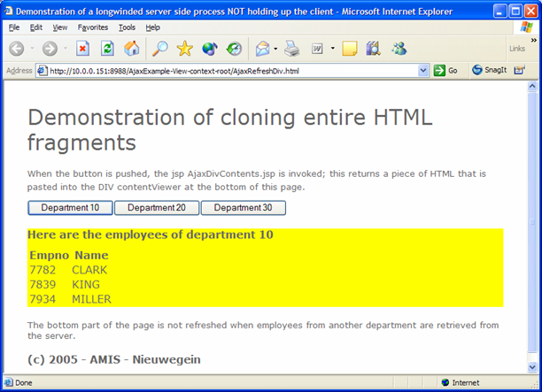Click the History toolbar icon
This screenshot has height=392, width=542.
tap(235, 49)
